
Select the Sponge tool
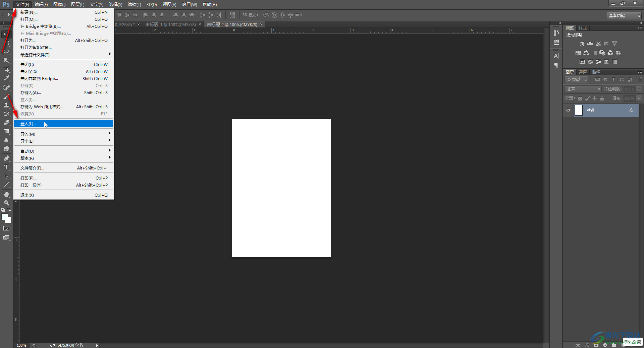pyautogui.click(x=6, y=149)
